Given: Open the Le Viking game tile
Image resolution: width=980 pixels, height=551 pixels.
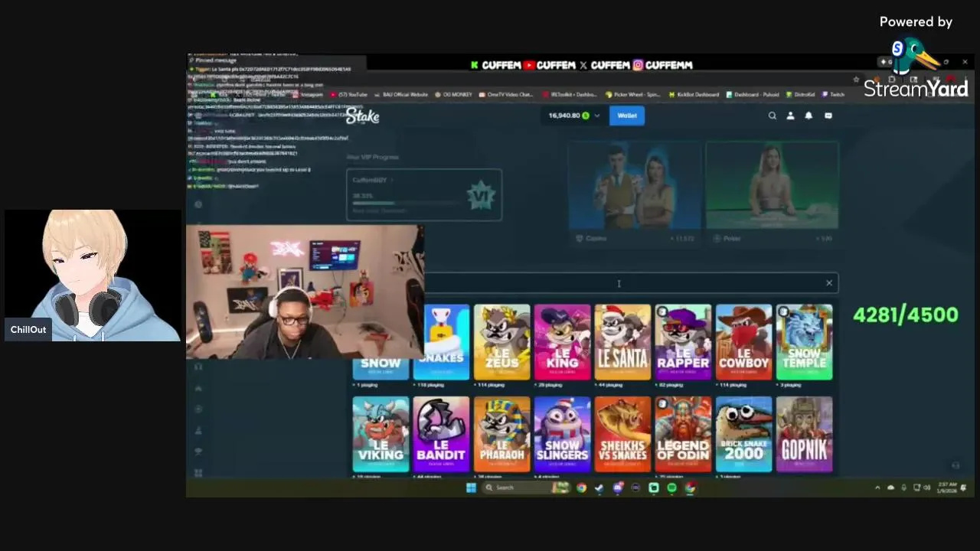Looking at the screenshot, I should pos(381,434).
